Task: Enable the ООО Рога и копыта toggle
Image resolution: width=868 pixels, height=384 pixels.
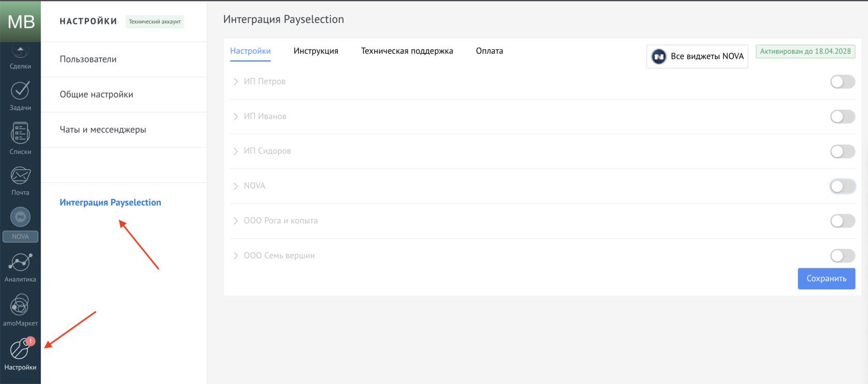Action: (842, 221)
